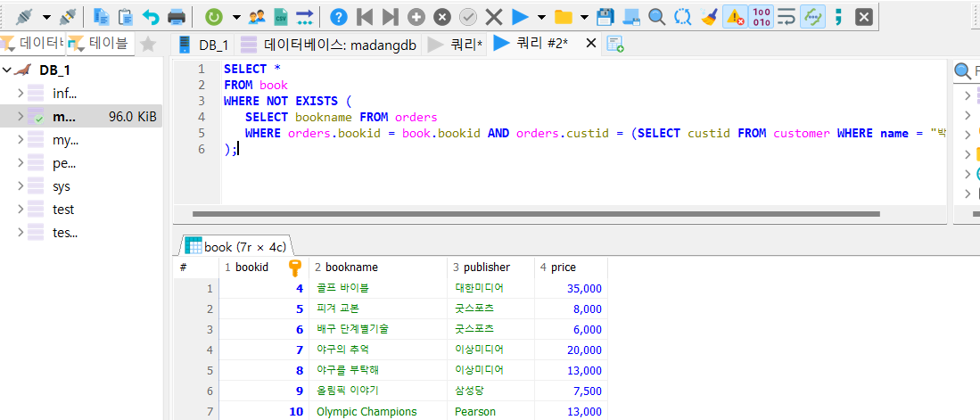This screenshot has height=420, width=980.
Task: Reformat SQL with the broom icon
Action: click(708, 17)
